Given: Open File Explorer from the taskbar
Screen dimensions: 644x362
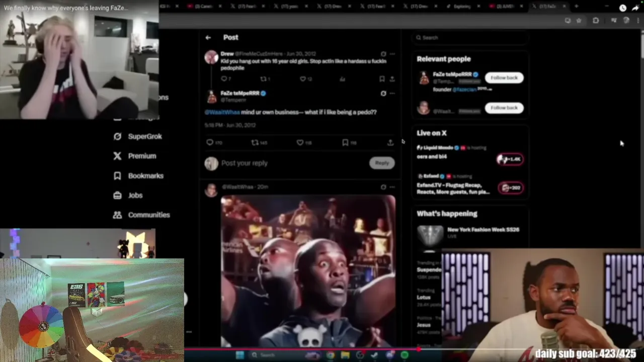Looking at the screenshot, I should (x=345, y=355).
